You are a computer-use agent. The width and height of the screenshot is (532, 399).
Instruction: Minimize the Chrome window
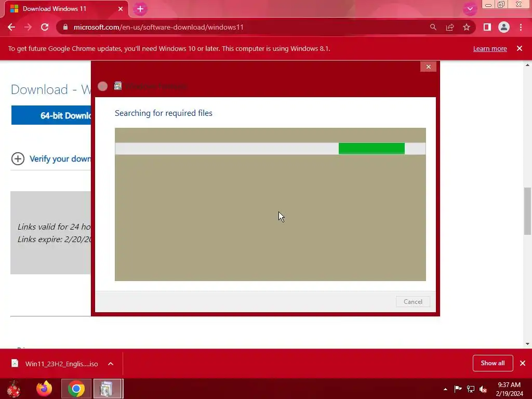coord(488,5)
